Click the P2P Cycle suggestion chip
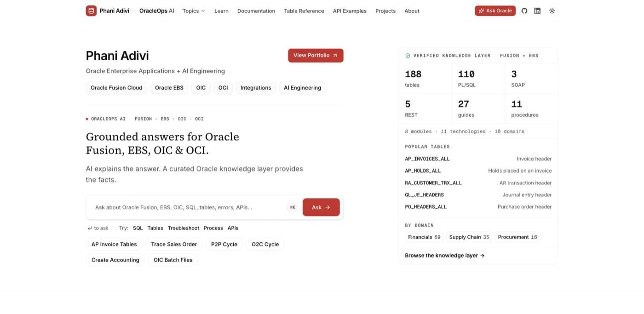Screen dimensions: 644x314 coord(224,244)
